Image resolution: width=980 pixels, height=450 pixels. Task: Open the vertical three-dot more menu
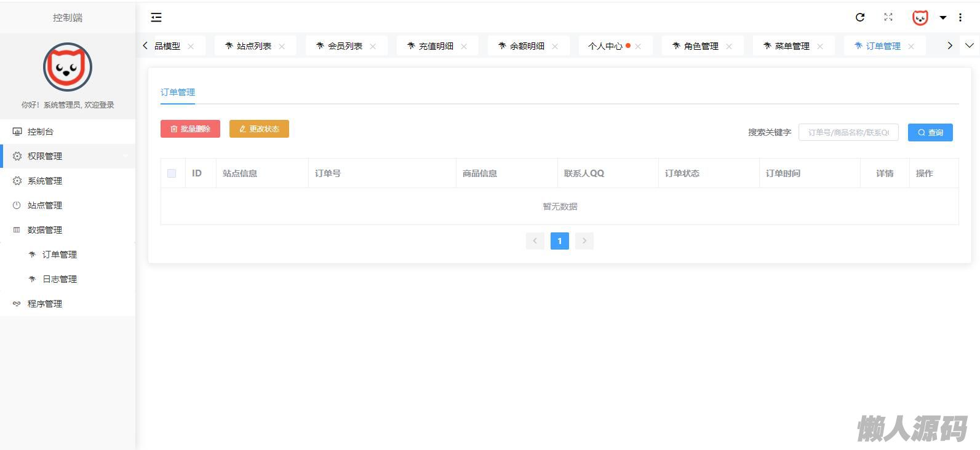point(960,18)
